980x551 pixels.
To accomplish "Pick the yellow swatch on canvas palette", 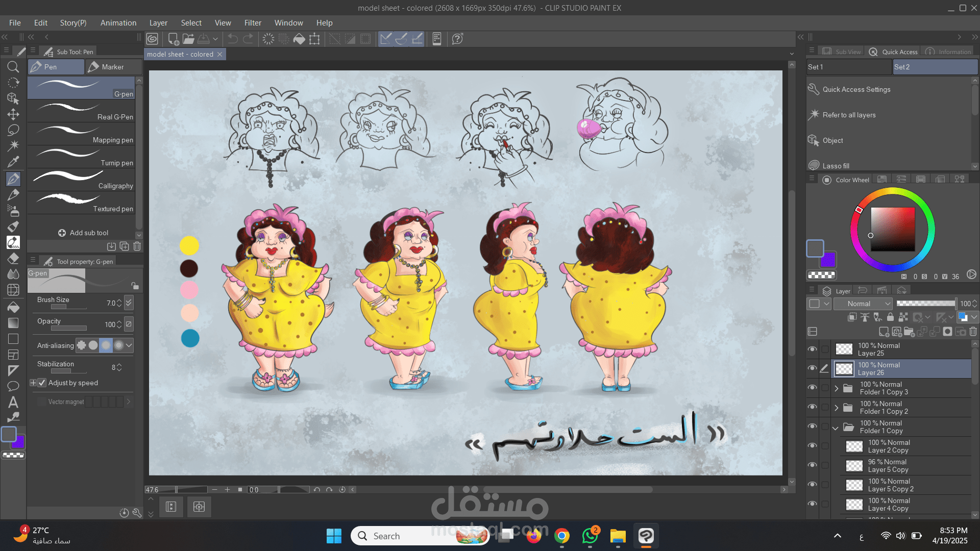I will [x=189, y=245].
